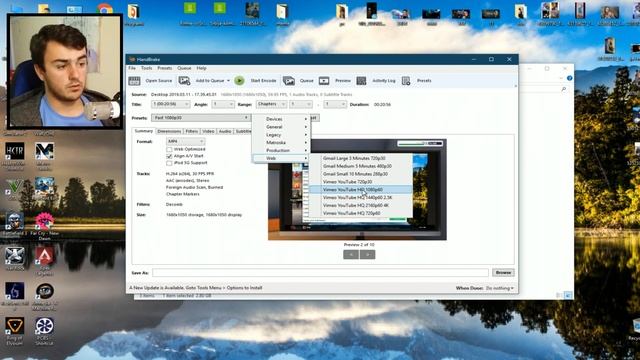Select Gmail Medium 5 Minutes 480p30 preset
The width and height of the screenshot is (640, 360).
[x=361, y=166]
